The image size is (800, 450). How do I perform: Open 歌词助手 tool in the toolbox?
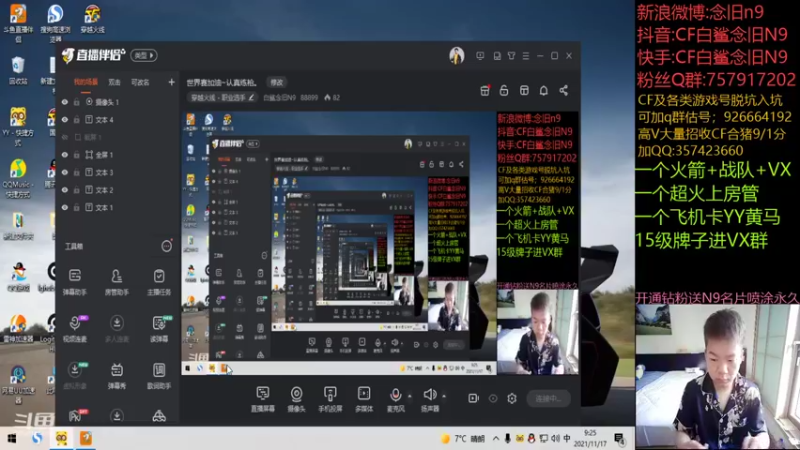[159, 376]
